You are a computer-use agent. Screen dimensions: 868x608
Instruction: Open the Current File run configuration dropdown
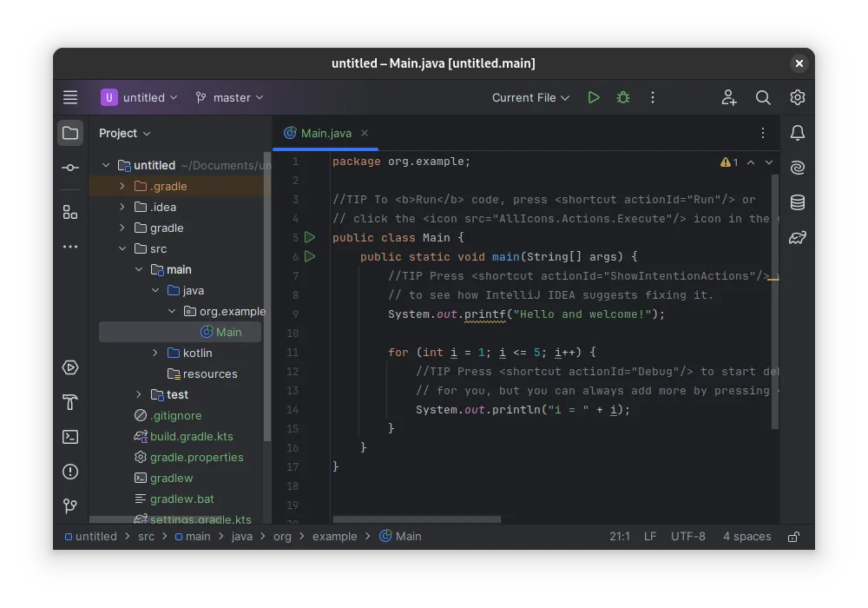[x=530, y=98]
